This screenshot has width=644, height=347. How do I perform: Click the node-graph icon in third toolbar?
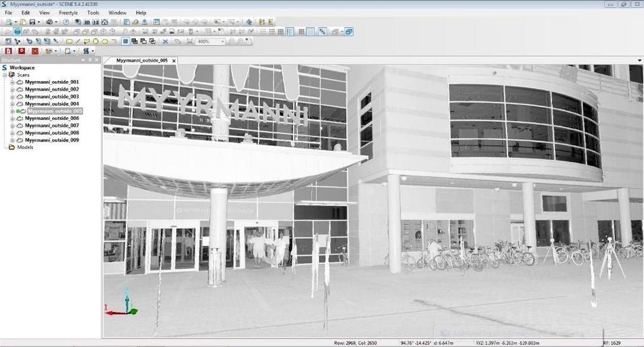(17, 41)
